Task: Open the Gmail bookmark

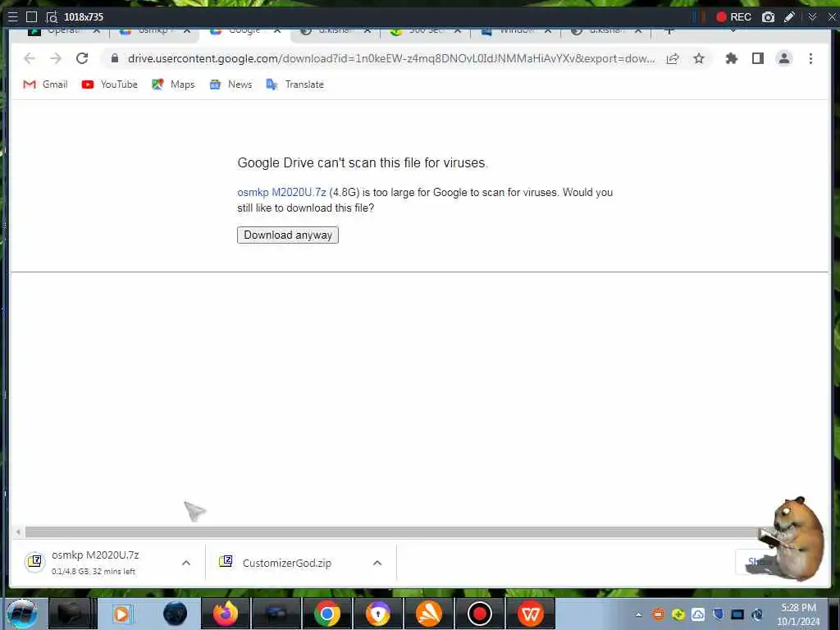Action: (x=46, y=84)
